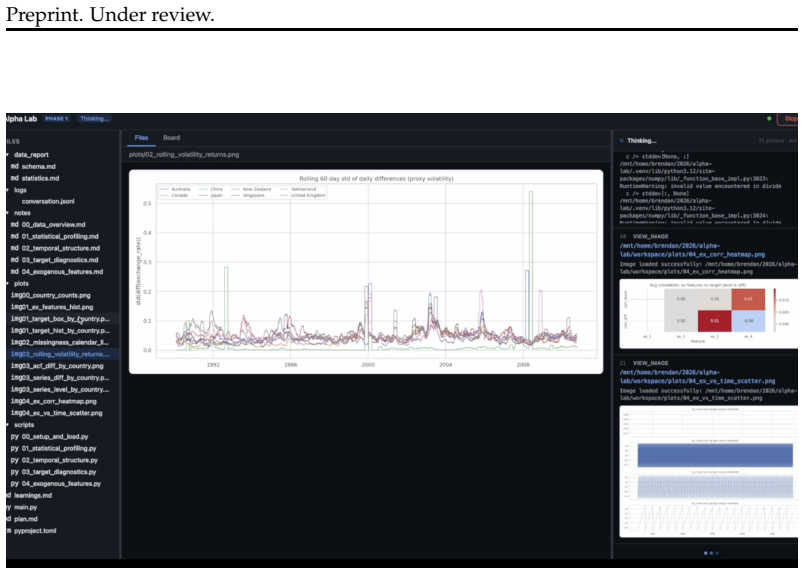Open the ex_corr_heatmap thumbnail preview
The image size is (804, 574).
point(708,313)
